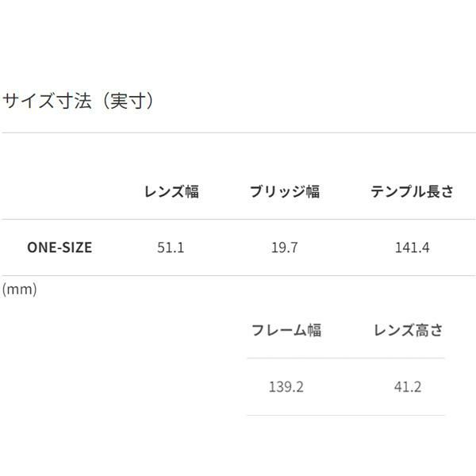Screen dimensions: 476x476
Task: Click the bridge width value 19.7
Action: coord(284,248)
